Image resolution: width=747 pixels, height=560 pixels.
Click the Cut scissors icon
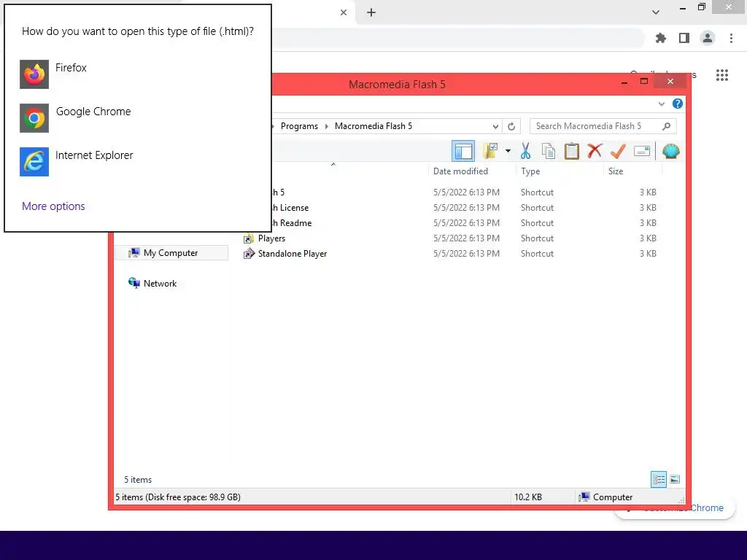point(525,151)
